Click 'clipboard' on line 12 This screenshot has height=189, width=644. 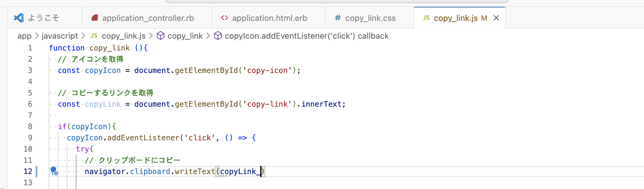[x=150, y=171]
